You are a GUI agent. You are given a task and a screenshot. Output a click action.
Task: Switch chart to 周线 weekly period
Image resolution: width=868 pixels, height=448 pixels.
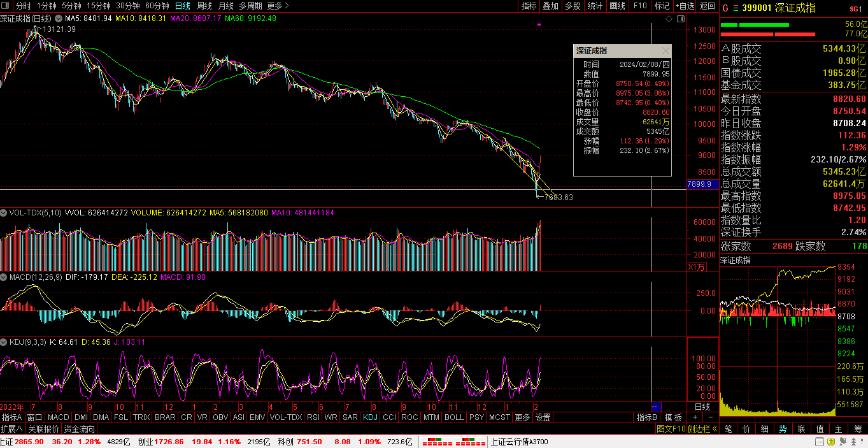[x=204, y=6]
